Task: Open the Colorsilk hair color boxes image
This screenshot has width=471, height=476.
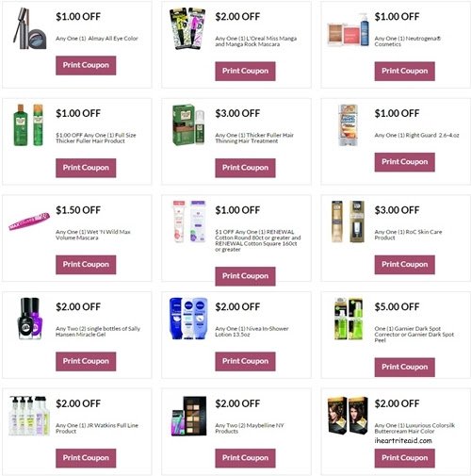Action: [348, 415]
